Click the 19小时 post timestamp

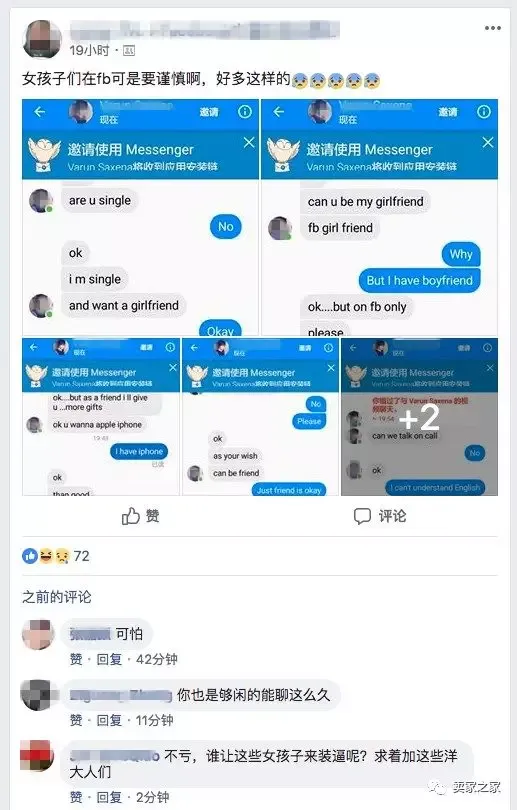pyautogui.click(x=89, y=51)
